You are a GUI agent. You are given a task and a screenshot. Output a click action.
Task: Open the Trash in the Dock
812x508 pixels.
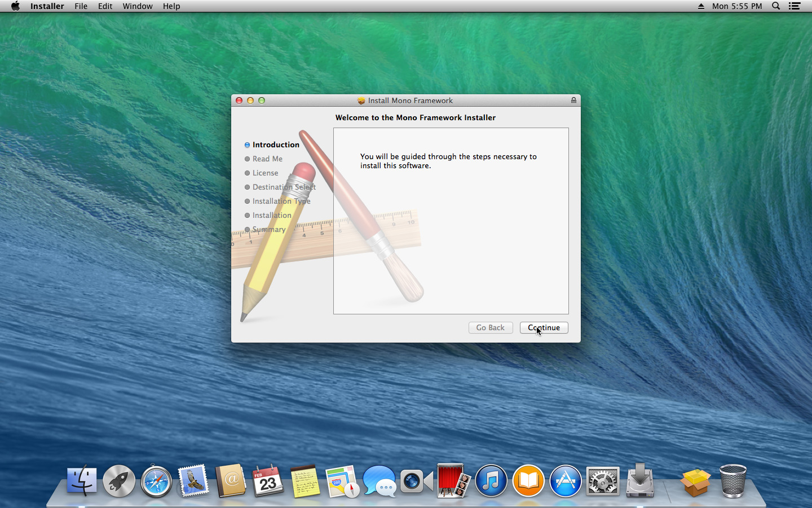[x=733, y=481]
